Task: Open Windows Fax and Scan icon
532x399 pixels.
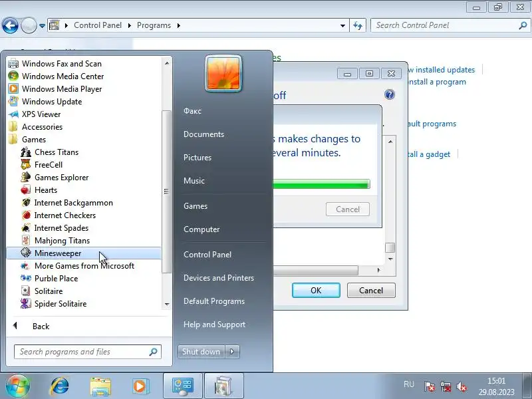Action: (13, 63)
